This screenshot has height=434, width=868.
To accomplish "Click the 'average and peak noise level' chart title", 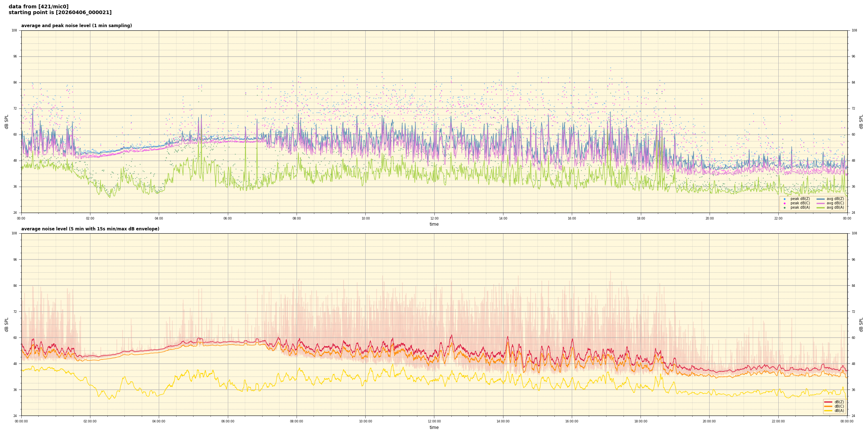I will coord(76,26).
